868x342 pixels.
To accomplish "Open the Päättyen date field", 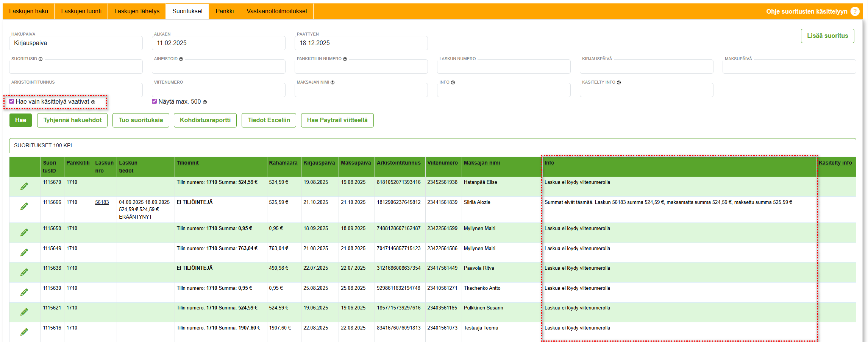I will (x=361, y=43).
